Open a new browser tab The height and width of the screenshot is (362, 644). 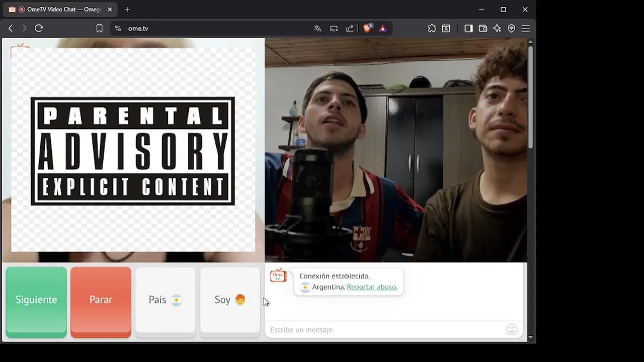pyautogui.click(x=127, y=10)
